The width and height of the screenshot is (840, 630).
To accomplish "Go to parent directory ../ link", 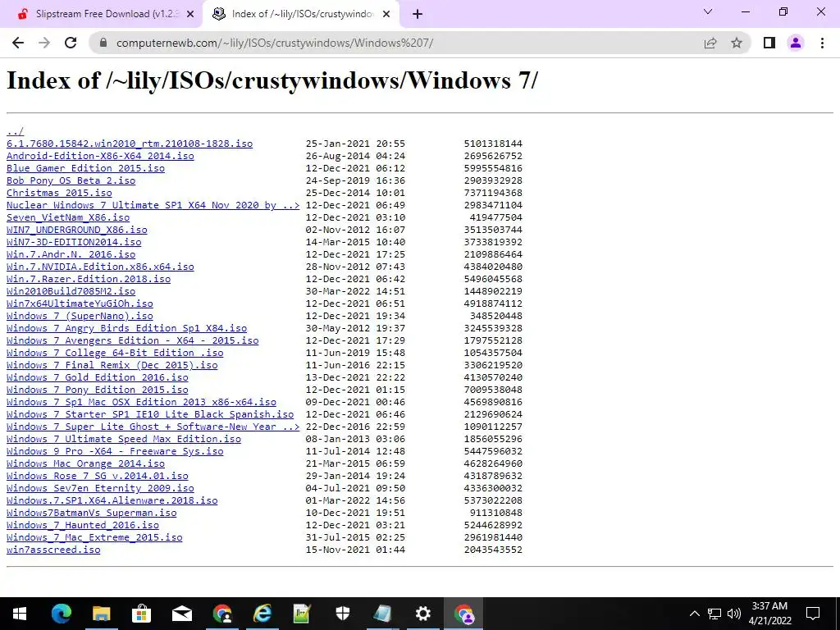I will coord(15,131).
